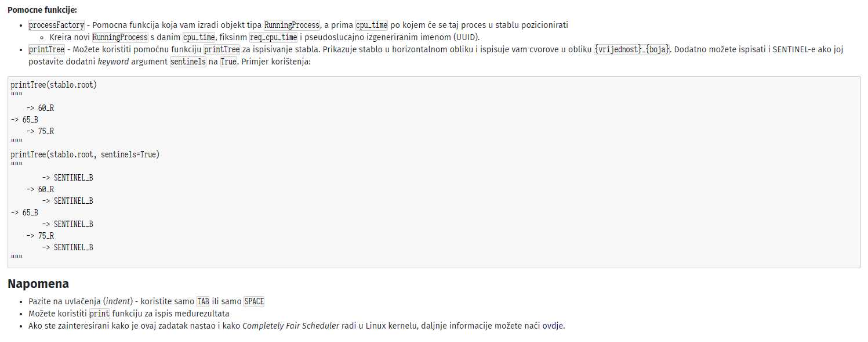Click the RunningProcess code label in first bullet
Screen dimensions: 868x342
tap(292, 26)
